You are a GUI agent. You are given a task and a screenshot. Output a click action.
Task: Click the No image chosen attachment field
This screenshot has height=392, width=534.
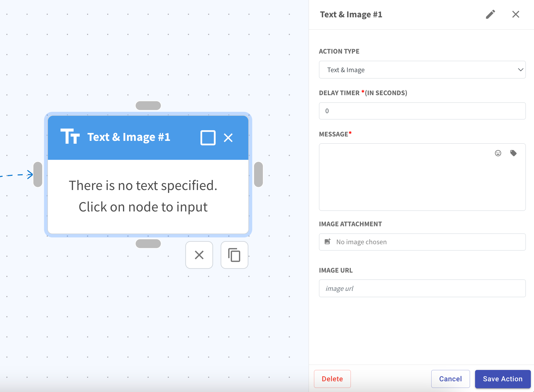(x=422, y=242)
